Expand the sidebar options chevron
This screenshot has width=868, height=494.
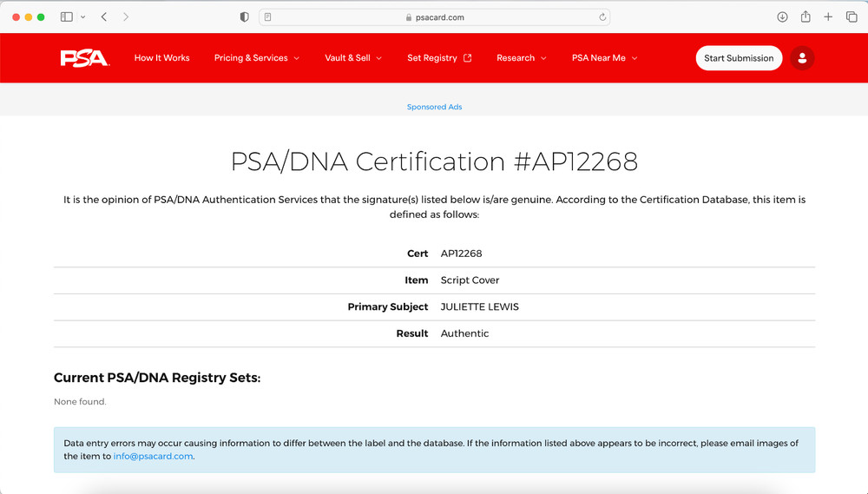pos(83,17)
